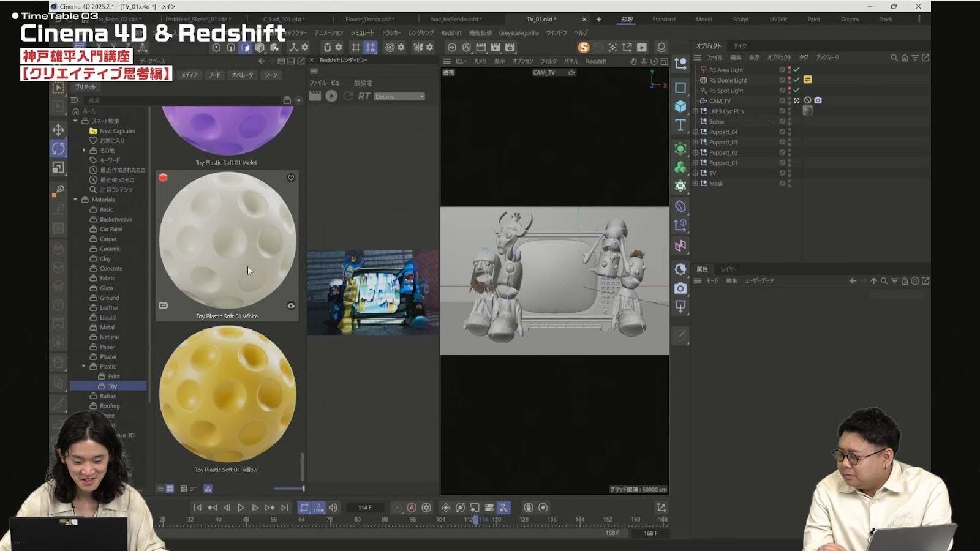Expand the Puppett_01 object hierarchy
This screenshot has width=980, height=551.
pos(695,163)
